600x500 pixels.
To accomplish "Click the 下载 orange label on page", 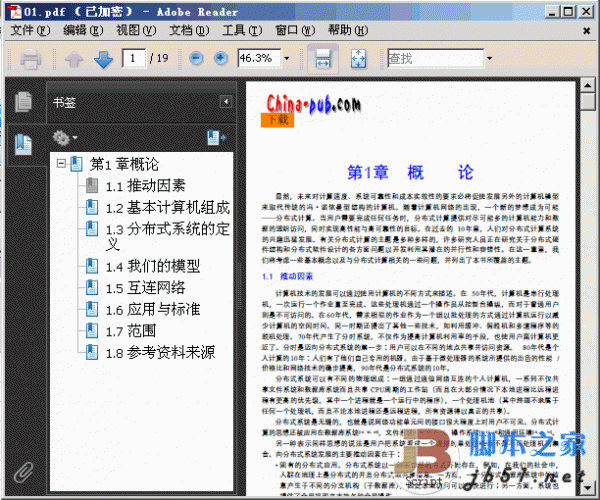I will pos(277,120).
